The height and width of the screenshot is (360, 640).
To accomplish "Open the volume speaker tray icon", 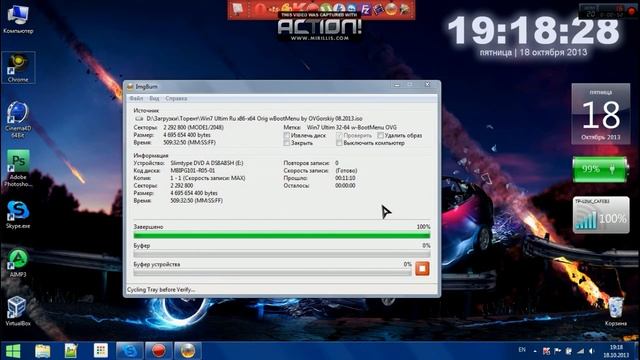I will click(x=591, y=351).
